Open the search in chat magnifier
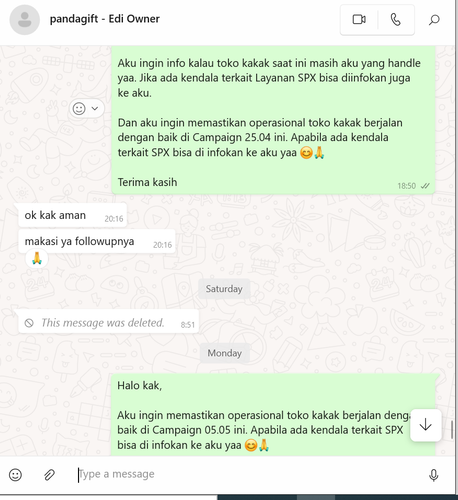The image size is (458, 500). (434, 20)
